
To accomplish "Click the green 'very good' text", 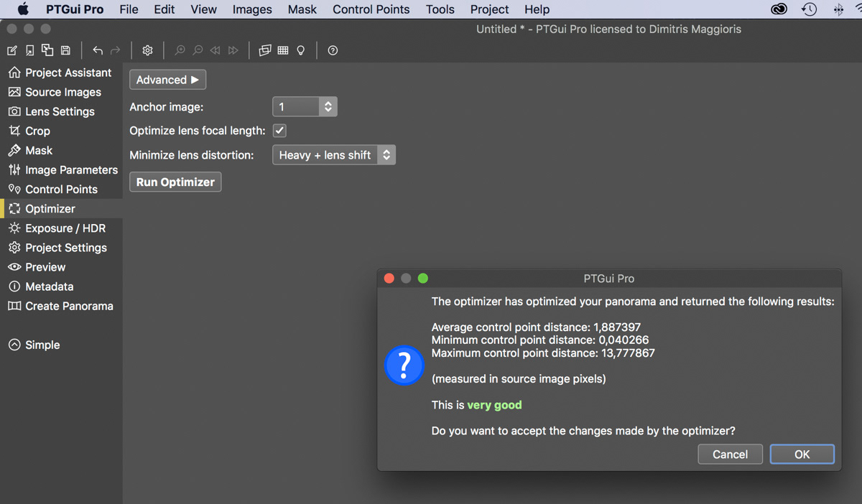I will [x=495, y=405].
